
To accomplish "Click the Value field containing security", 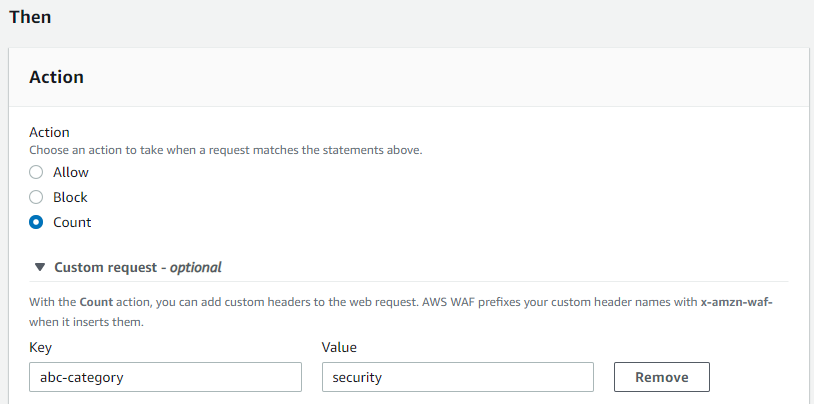I will click(x=457, y=377).
